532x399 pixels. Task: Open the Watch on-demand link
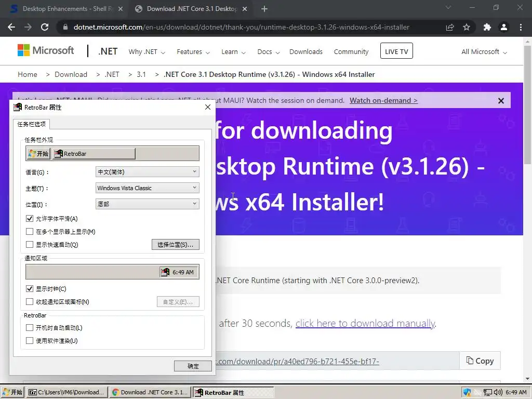[x=383, y=100]
